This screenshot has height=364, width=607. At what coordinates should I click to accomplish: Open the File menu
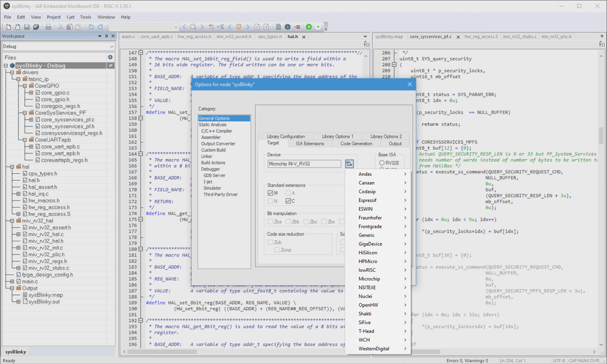[7, 17]
